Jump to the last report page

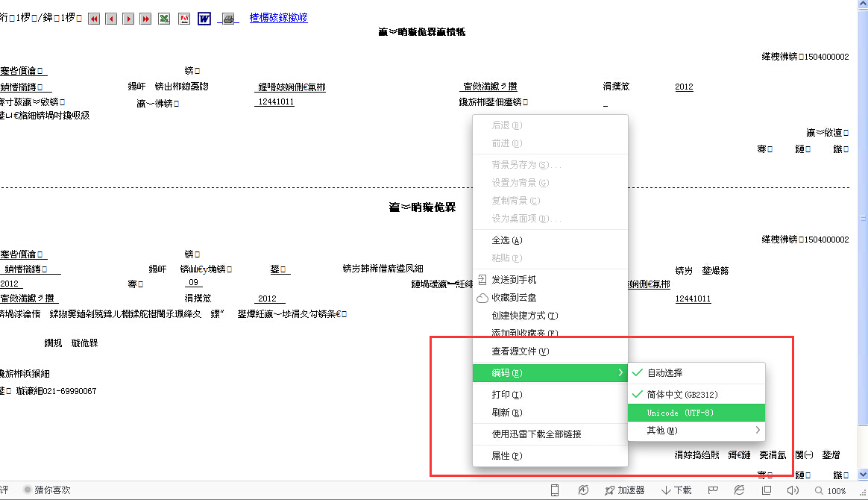[145, 19]
